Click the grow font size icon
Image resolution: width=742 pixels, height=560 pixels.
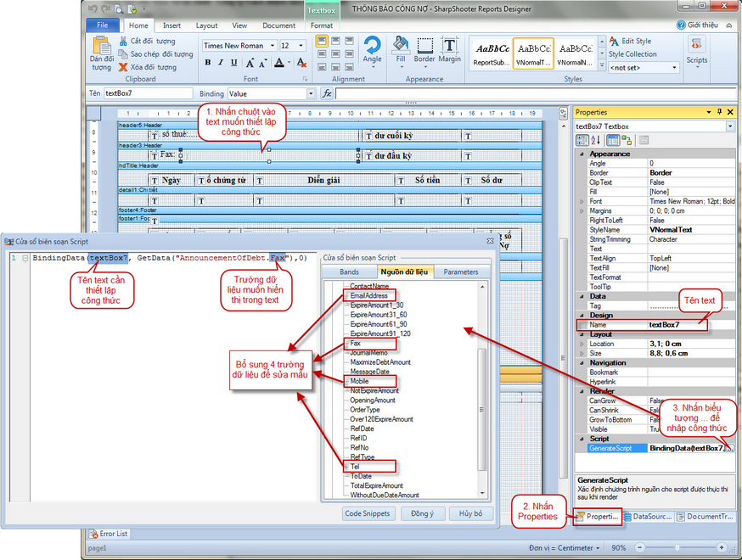point(250,63)
